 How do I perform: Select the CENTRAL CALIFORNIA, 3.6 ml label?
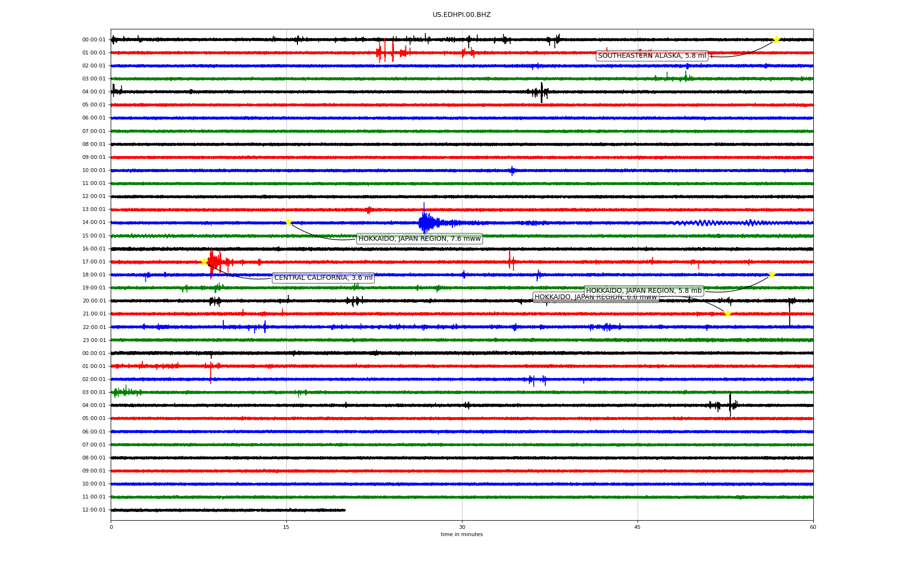323,278
